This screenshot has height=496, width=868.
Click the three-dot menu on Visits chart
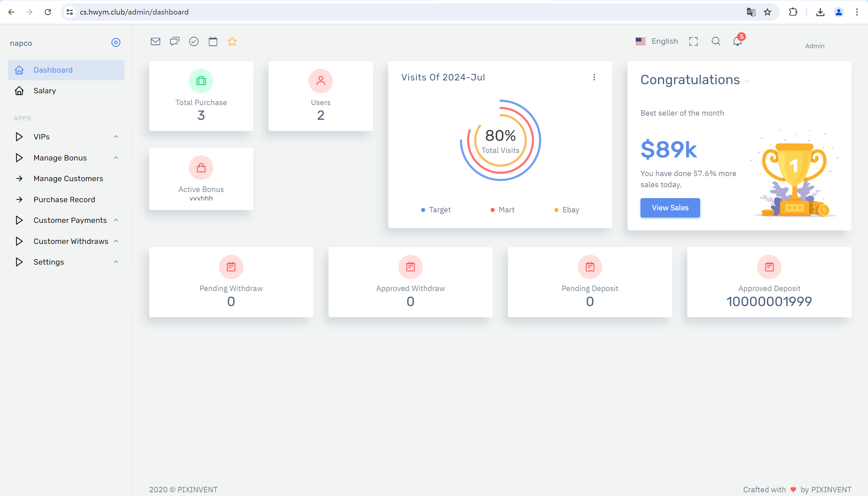(x=594, y=77)
